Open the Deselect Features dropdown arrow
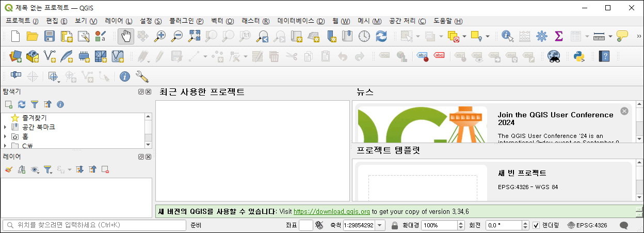 coord(464,36)
